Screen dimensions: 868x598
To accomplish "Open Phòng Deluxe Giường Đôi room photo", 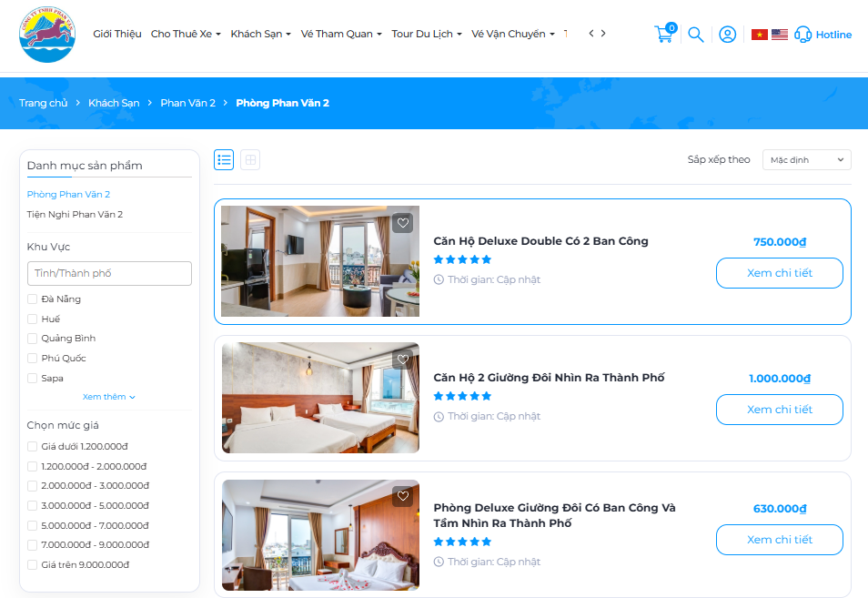I will click(x=320, y=535).
